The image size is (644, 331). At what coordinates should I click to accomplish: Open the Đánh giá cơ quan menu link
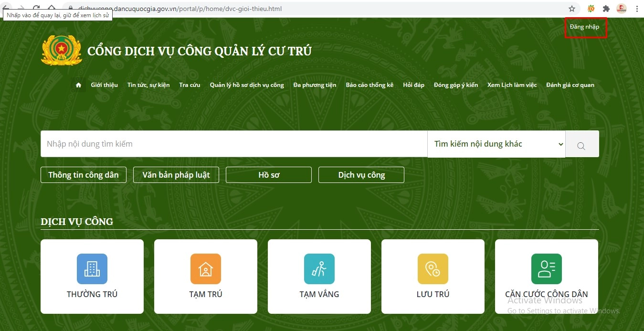click(x=570, y=85)
